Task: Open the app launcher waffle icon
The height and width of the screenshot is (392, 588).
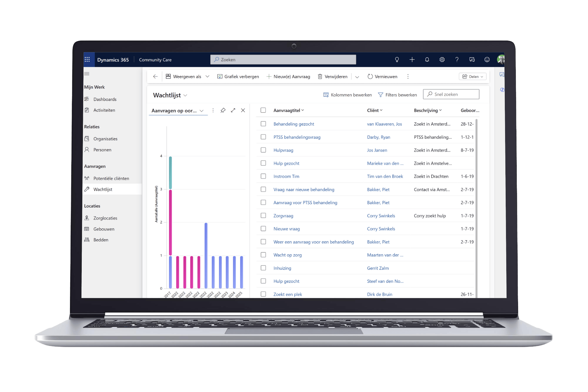Action: point(87,60)
